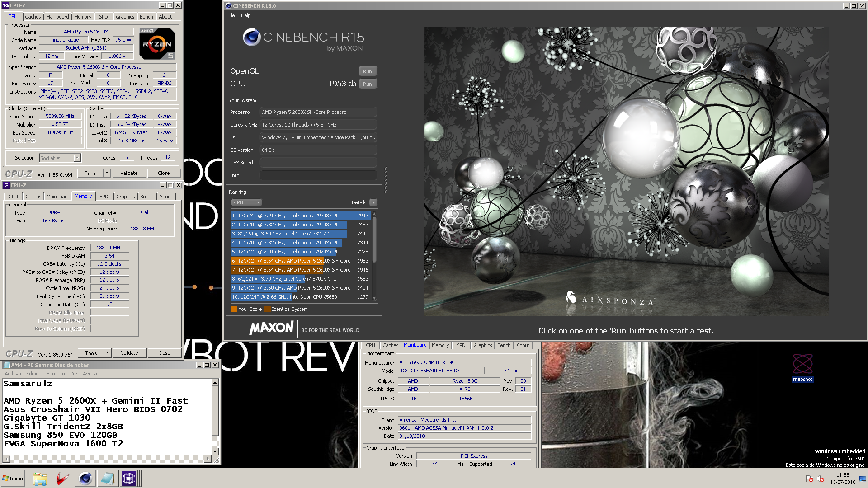Open the Formato menu in Notepad
This screenshot has width=868, height=488.
[56, 374]
